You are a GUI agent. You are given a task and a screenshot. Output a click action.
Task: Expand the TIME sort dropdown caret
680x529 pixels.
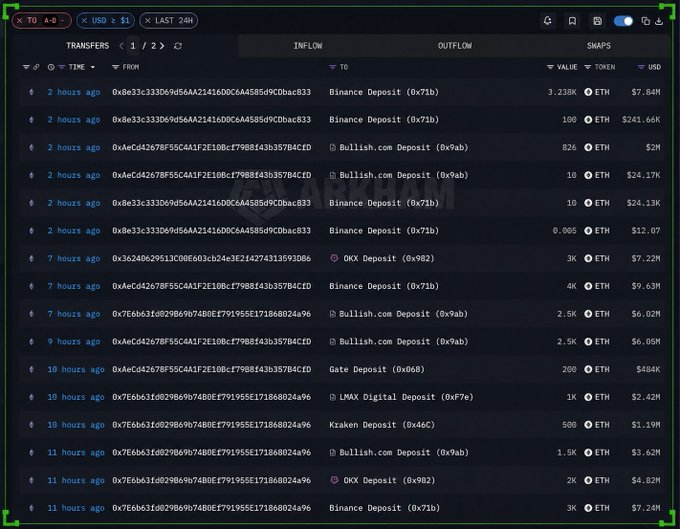[x=93, y=67]
